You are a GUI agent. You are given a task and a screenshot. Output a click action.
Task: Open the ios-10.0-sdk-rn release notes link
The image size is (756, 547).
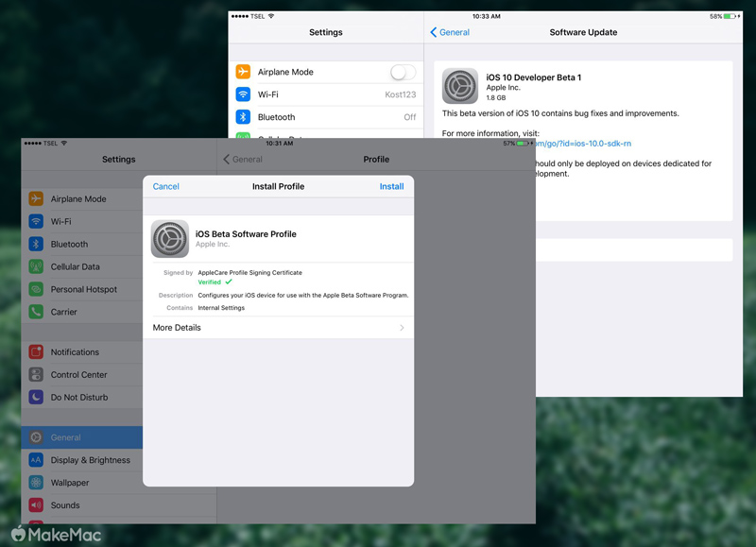[x=583, y=144]
